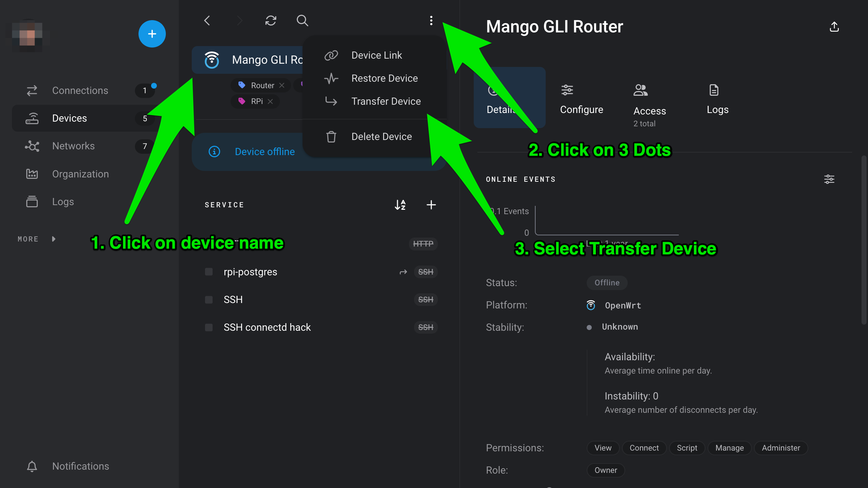This screenshot has width=868, height=488.
Task: Open search with the magnifier icon
Action: [302, 21]
